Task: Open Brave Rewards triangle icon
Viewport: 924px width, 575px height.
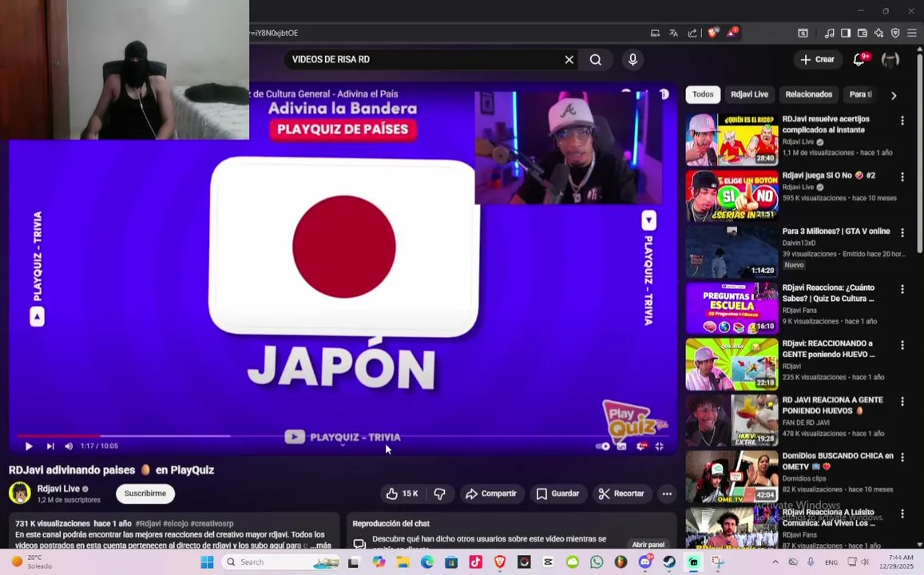Action: (x=732, y=33)
